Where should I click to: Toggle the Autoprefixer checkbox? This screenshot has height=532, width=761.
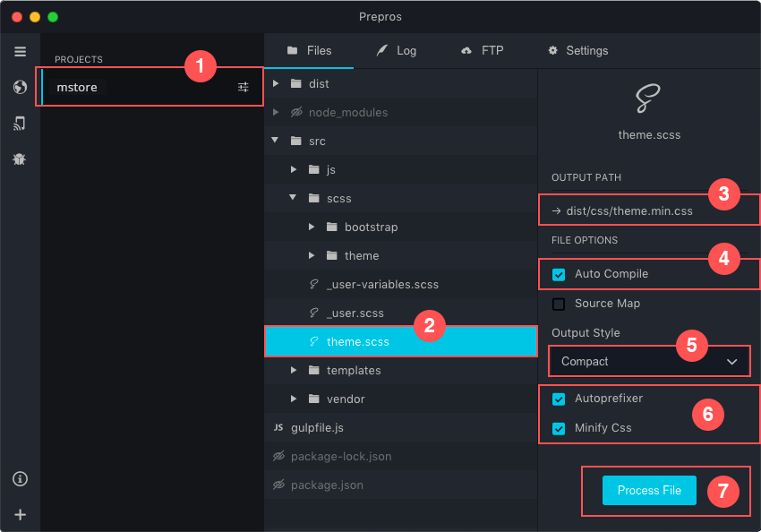[559, 399]
